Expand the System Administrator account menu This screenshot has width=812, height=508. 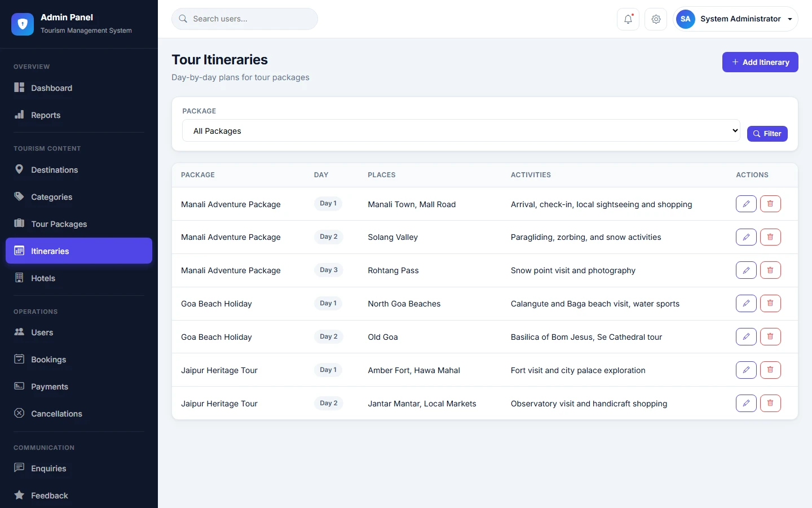(735, 19)
